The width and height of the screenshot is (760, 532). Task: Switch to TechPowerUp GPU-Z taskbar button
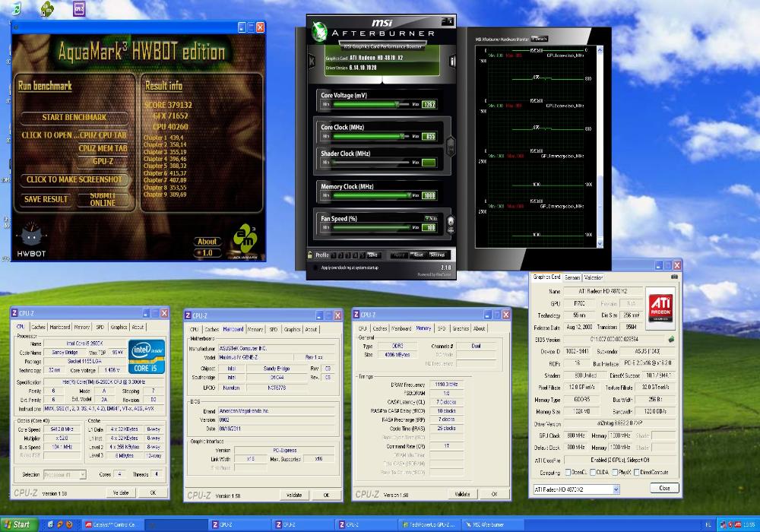429,524
